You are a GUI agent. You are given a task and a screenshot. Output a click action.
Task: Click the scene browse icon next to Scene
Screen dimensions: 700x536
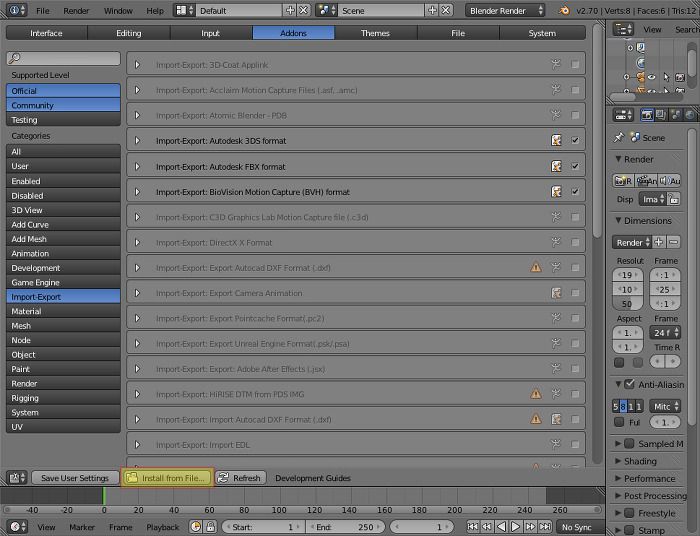326,10
